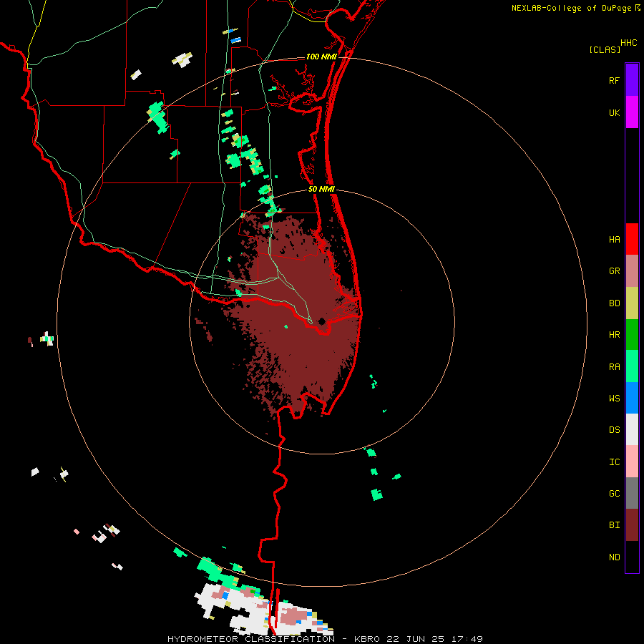Click the GR legend color swatch
The width and height of the screenshot is (644, 644).
[632, 270]
